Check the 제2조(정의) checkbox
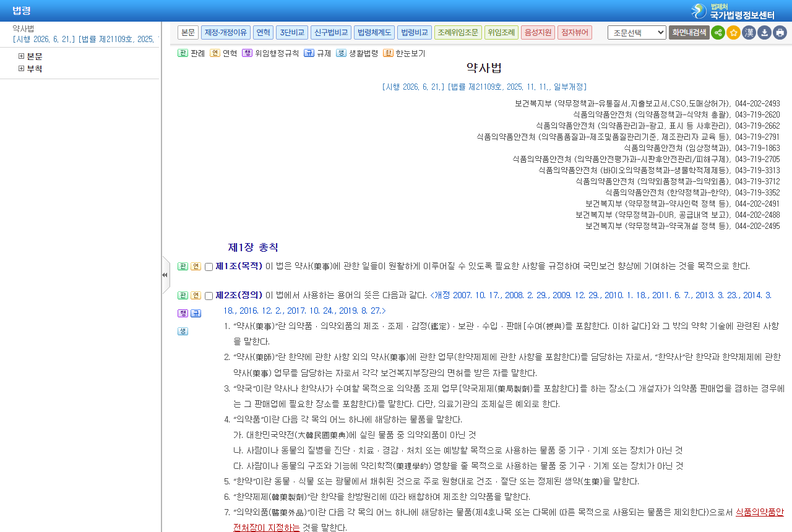The image size is (792, 532). (209, 296)
